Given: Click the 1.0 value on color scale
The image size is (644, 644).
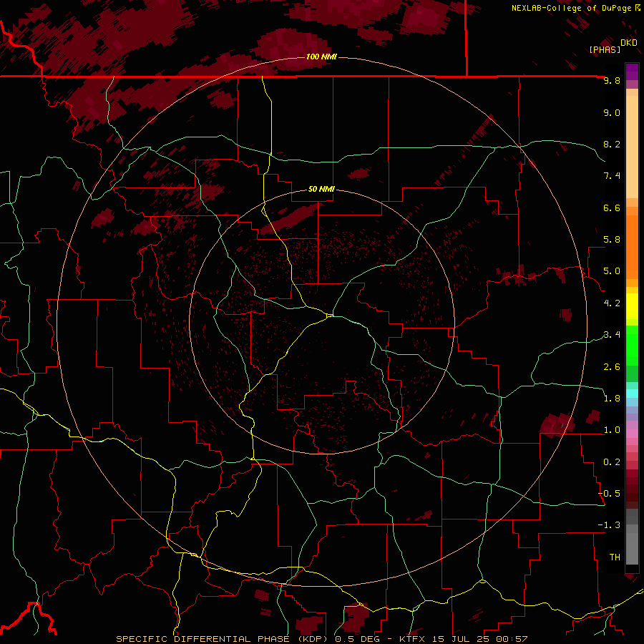Looking at the screenshot, I should point(612,430).
